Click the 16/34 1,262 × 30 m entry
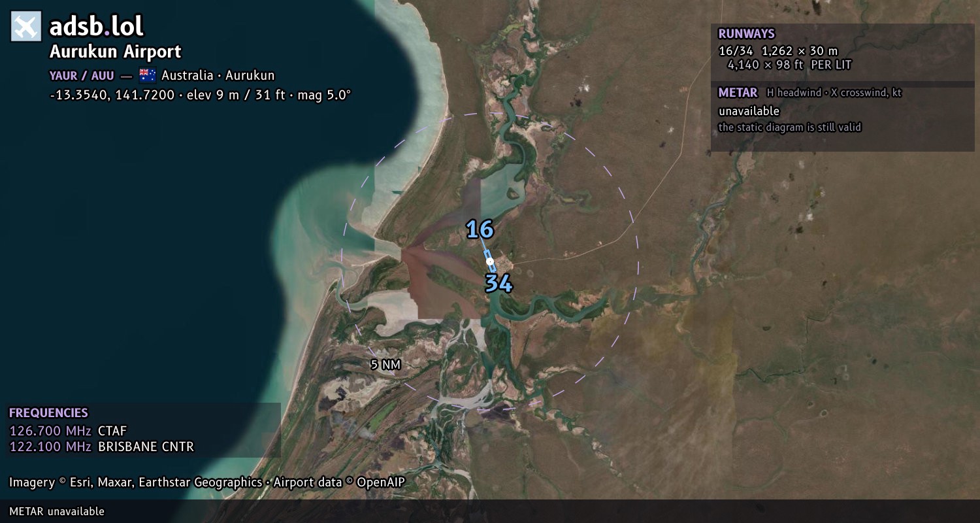 (777, 50)
